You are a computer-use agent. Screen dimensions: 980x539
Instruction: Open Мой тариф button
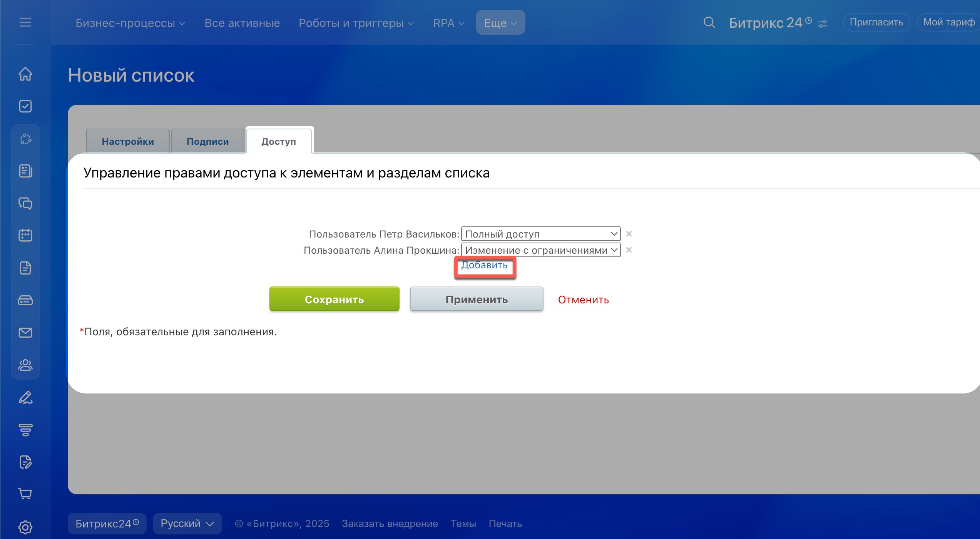tap(948, 22)
